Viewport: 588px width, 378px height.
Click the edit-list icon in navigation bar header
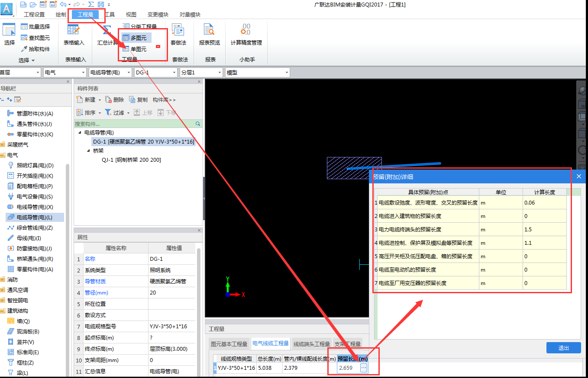point(17,99)
